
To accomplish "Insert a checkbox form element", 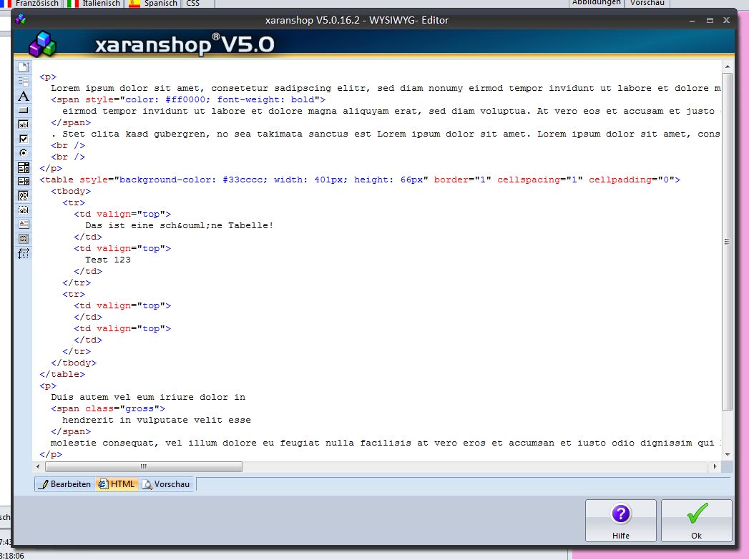I will point(24,139).
